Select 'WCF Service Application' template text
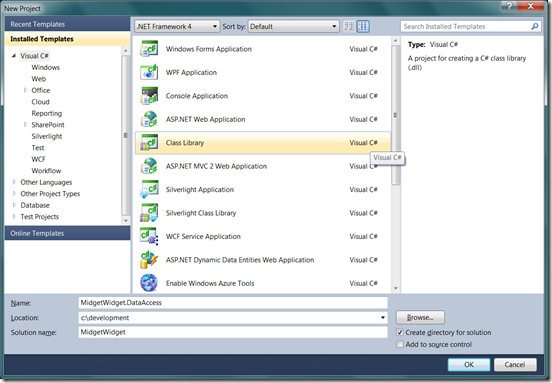The height and width of the screenshot is (383, 552). click(203, 236)
